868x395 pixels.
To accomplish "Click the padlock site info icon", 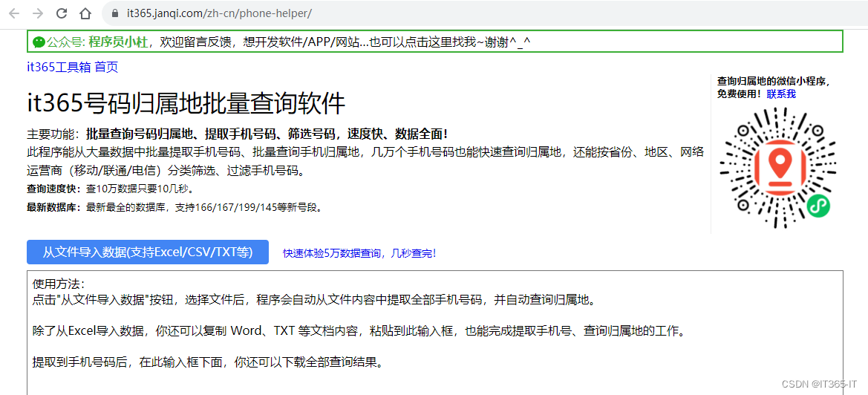I will (115, 13).
